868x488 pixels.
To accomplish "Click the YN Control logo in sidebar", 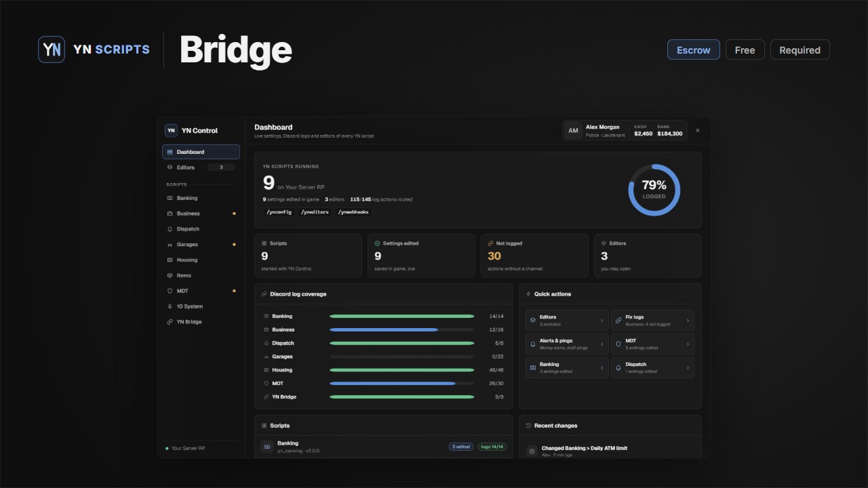I will click(171, 130).
